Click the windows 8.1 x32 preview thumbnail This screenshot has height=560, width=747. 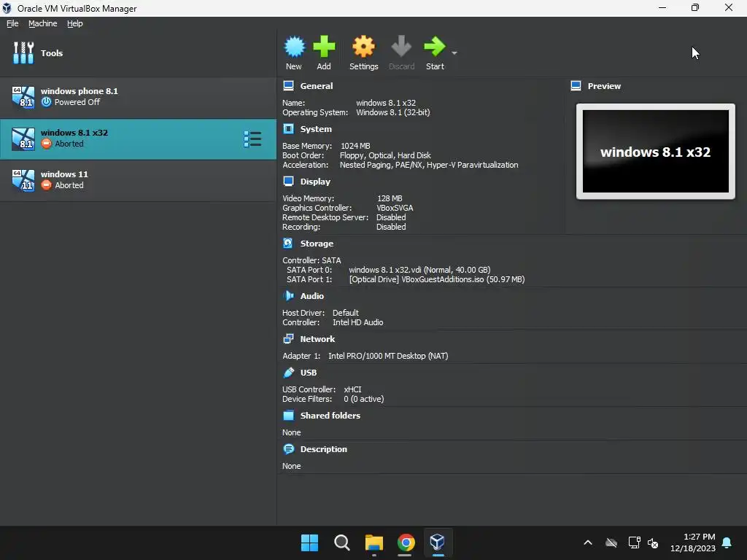pyautogui.click(x=656, y=152)
